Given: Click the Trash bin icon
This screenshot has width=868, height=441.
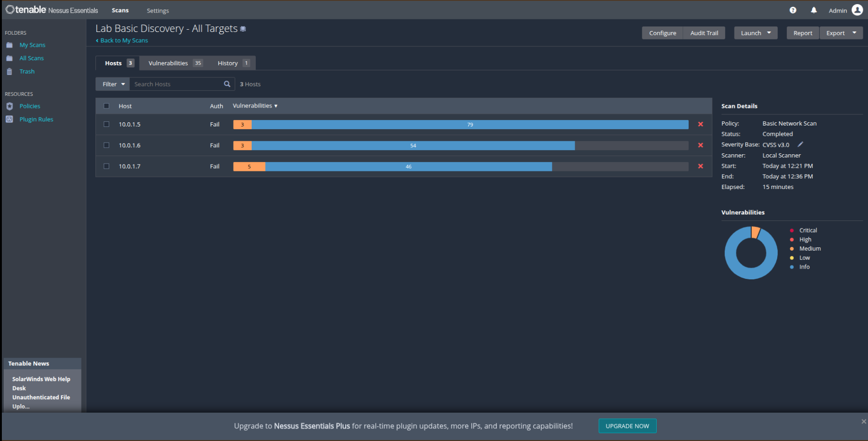Looking at the screenshot, I should click(x=9, y=71).
